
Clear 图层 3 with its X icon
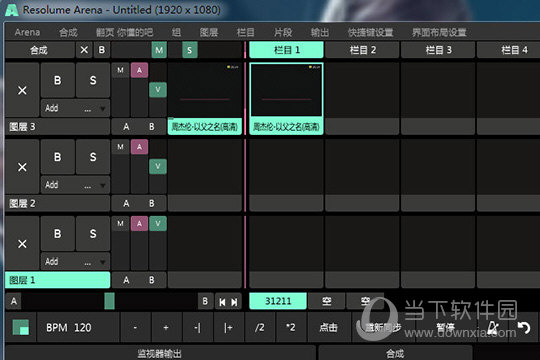pos(22,90)
